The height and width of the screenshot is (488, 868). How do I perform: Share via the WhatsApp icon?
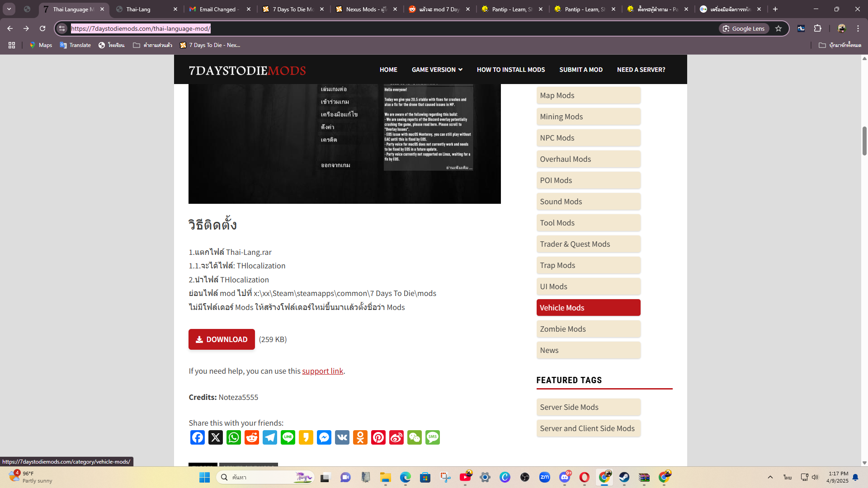(234, 437)
